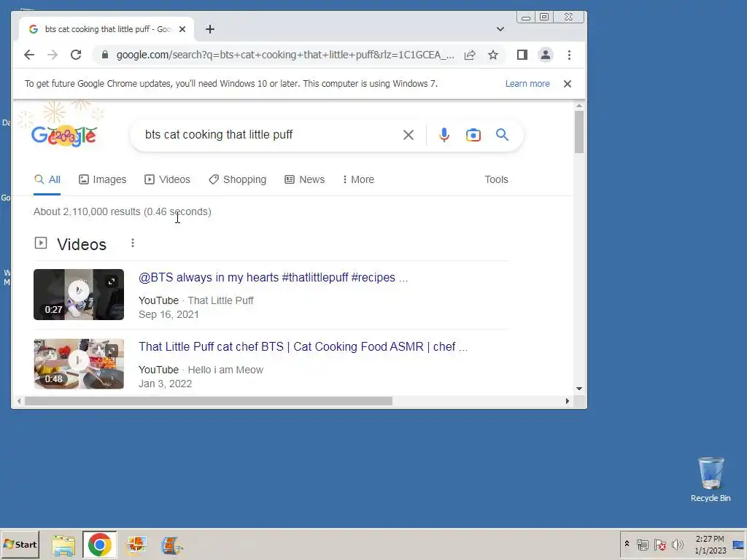Share this page via share icon
Screen dimensions: 747x560
[x=470, y=55]
